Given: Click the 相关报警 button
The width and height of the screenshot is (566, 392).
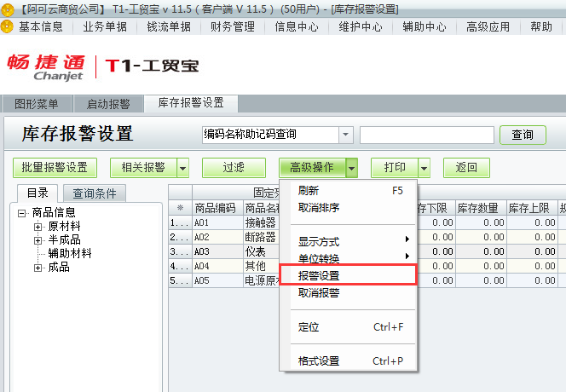Looking at the screenshot, I should (x=143, y=168).
